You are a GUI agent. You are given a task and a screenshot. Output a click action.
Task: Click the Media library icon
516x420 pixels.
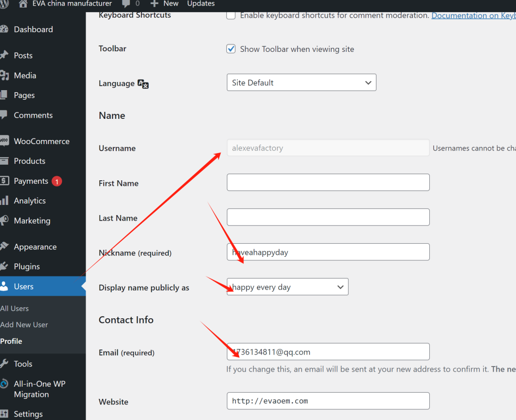[x=4, y=76]
